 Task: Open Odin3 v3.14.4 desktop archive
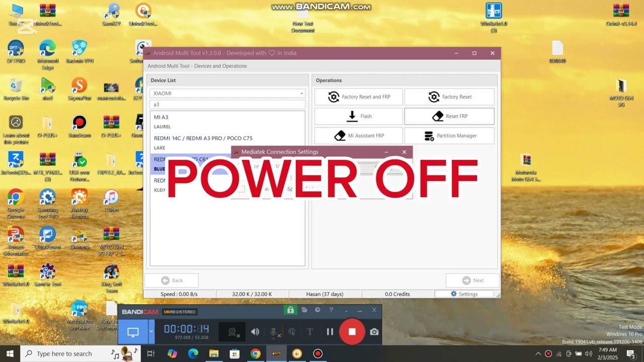(621, 15)
